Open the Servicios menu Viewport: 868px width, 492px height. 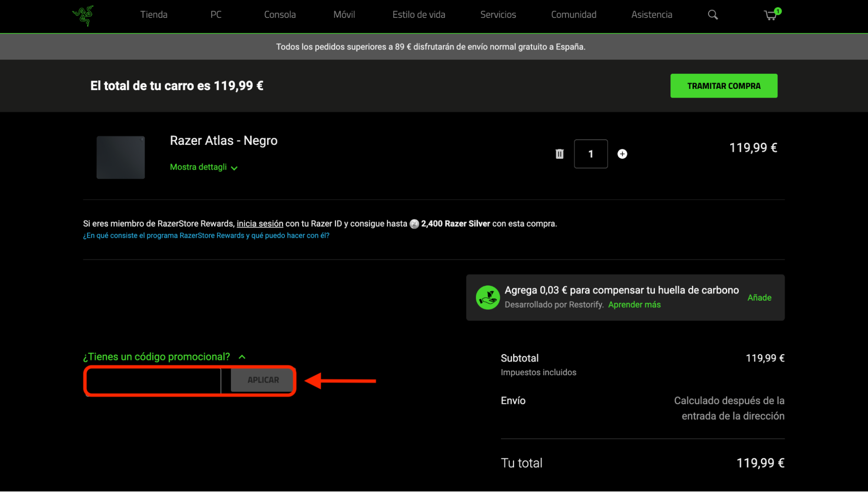click(498, 15)
